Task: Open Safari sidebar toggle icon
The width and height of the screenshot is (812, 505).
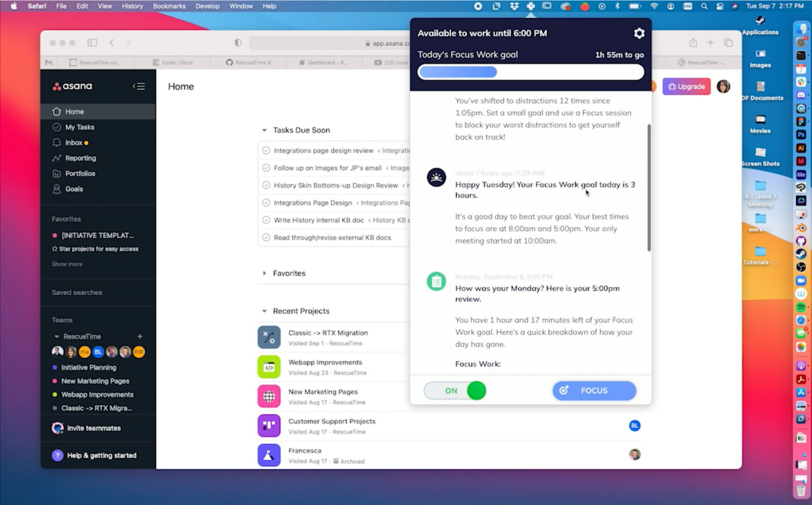Action: click(x=92, y=43)
